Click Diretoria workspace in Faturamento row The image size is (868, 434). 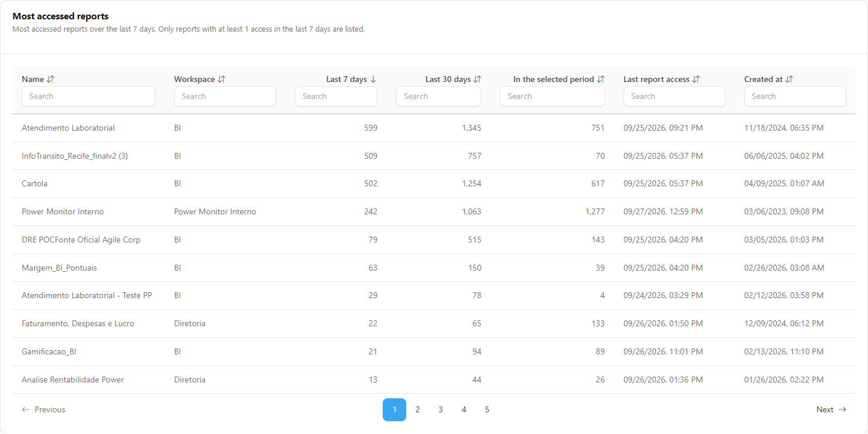tap(190, 323)
